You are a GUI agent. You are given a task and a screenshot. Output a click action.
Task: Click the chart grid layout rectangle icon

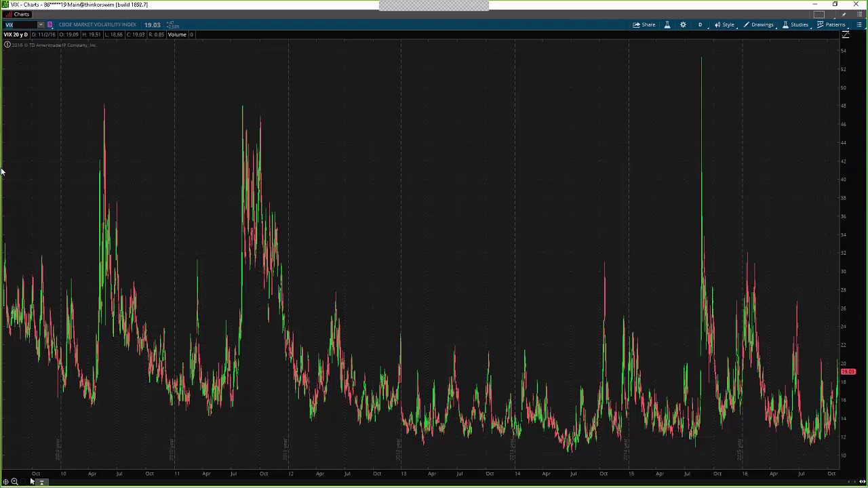coord(819,14)
